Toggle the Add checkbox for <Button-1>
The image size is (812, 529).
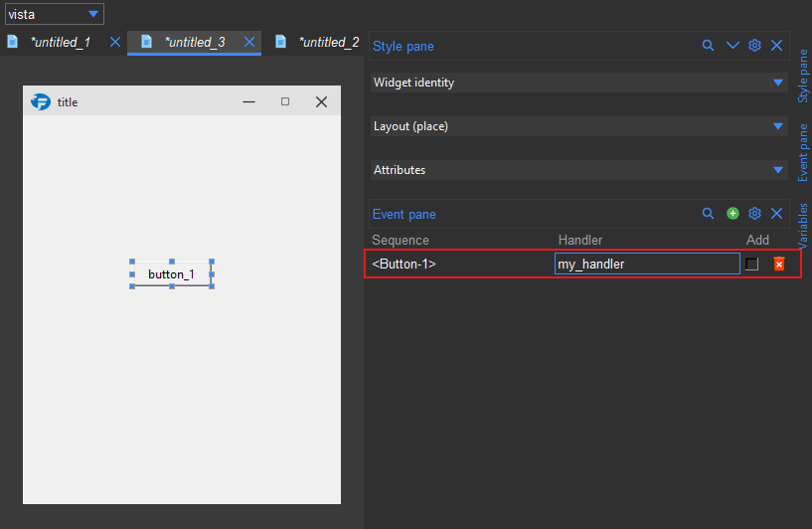(x=752, y=264)
